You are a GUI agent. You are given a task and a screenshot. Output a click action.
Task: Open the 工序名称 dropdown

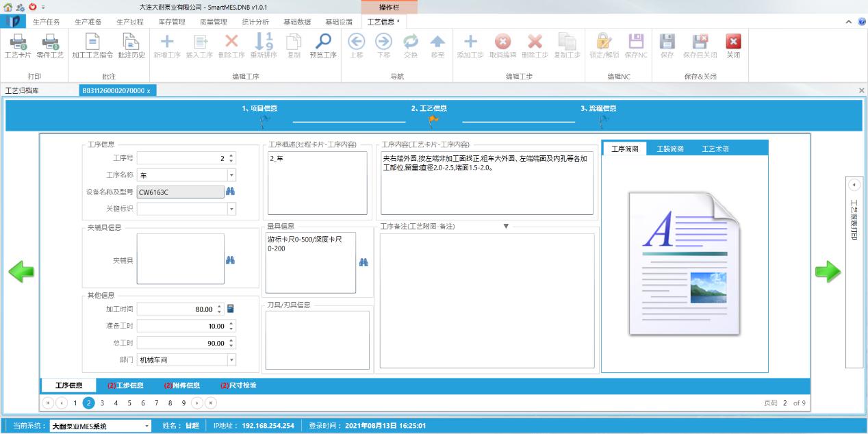231,175
